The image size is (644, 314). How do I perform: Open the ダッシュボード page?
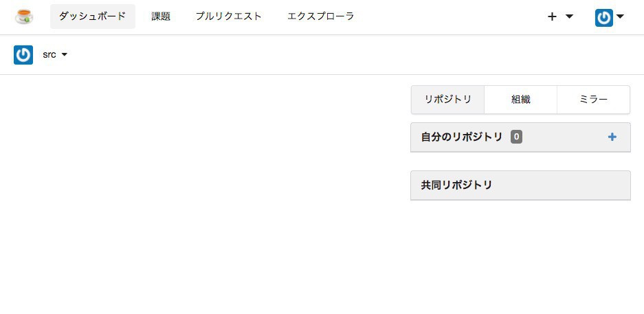click(93, 16)
